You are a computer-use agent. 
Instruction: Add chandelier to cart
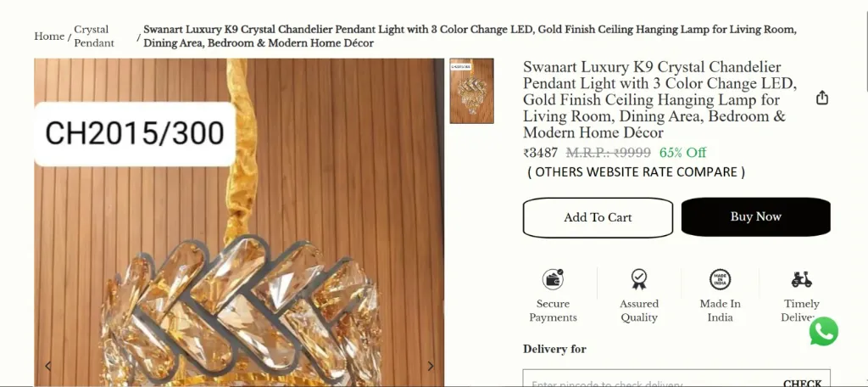click(598, 217)
